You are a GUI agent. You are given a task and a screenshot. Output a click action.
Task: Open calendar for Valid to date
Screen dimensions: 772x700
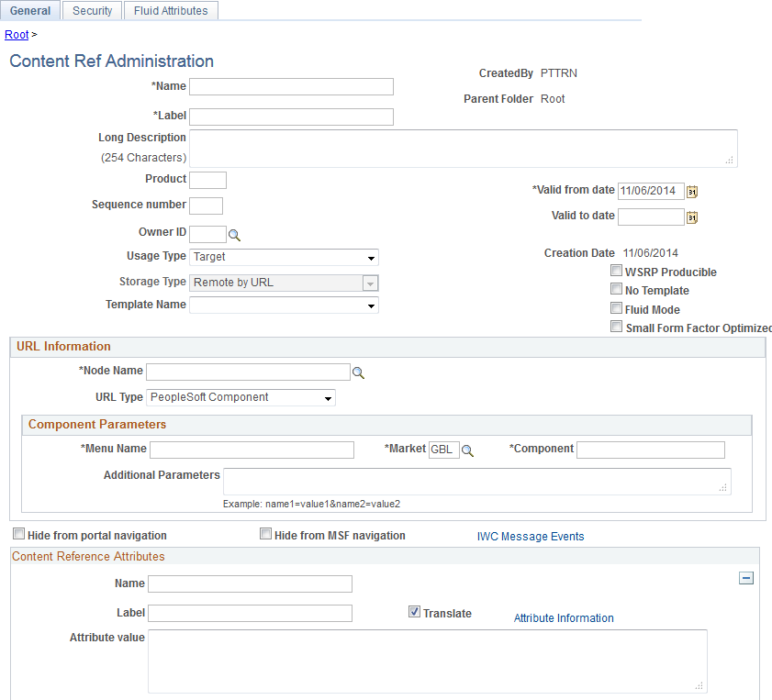(x=692, y=217)
